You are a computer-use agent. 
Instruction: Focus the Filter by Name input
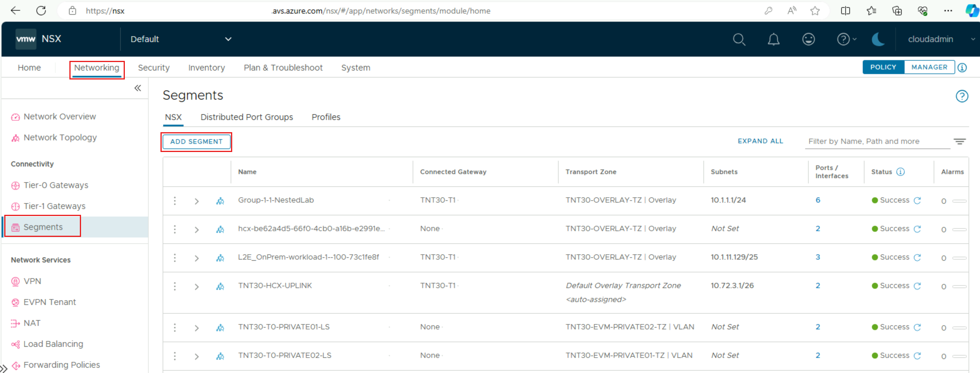coord(878,141)
